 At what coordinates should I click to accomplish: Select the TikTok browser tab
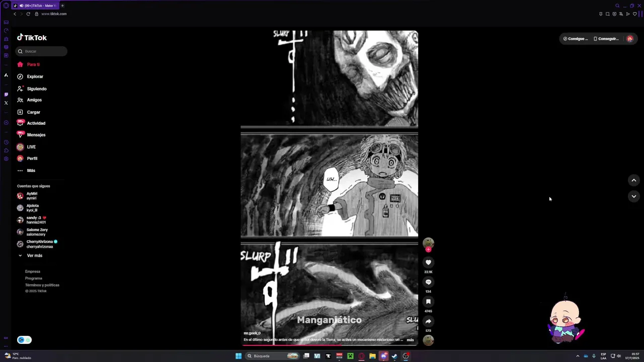point(34,6)
